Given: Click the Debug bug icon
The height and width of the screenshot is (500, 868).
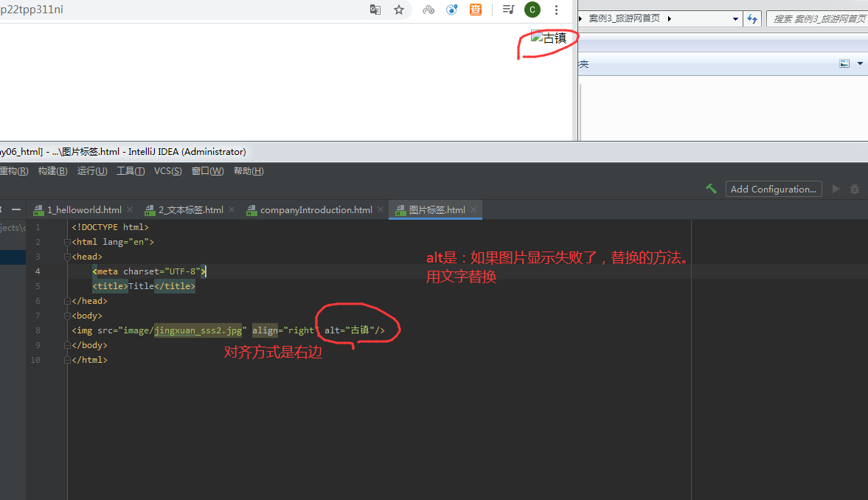Looking at the screenshot, I should point(855,189).
